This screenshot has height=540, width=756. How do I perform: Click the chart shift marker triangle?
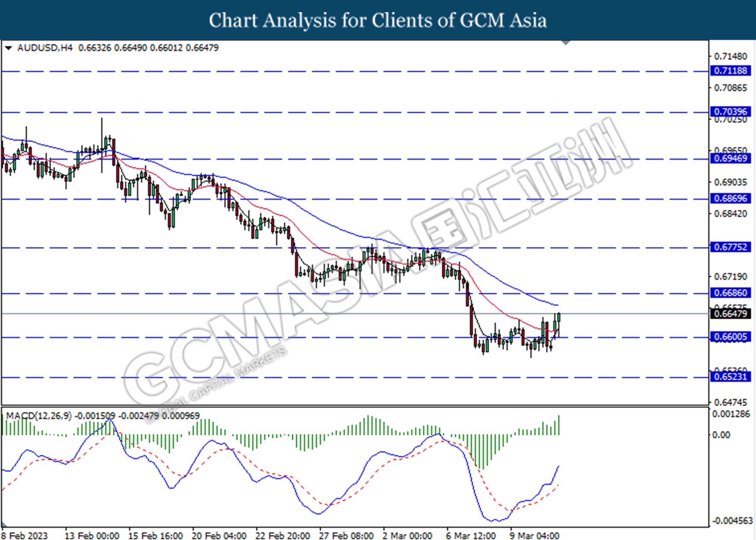click(566, 43)
